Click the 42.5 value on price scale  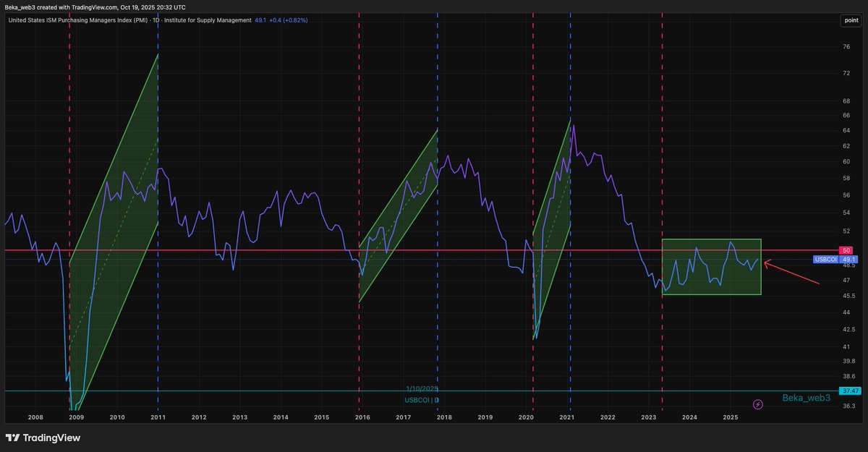848,329
